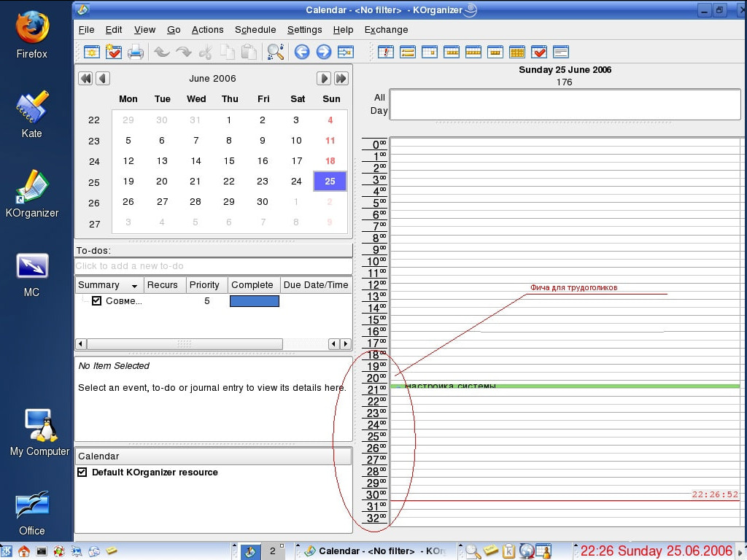Image resolution: width=747 pixels, height=560 pixels.
Task: Toggle the Default KOrganizer resource checkbox
Action: [82, 472]
